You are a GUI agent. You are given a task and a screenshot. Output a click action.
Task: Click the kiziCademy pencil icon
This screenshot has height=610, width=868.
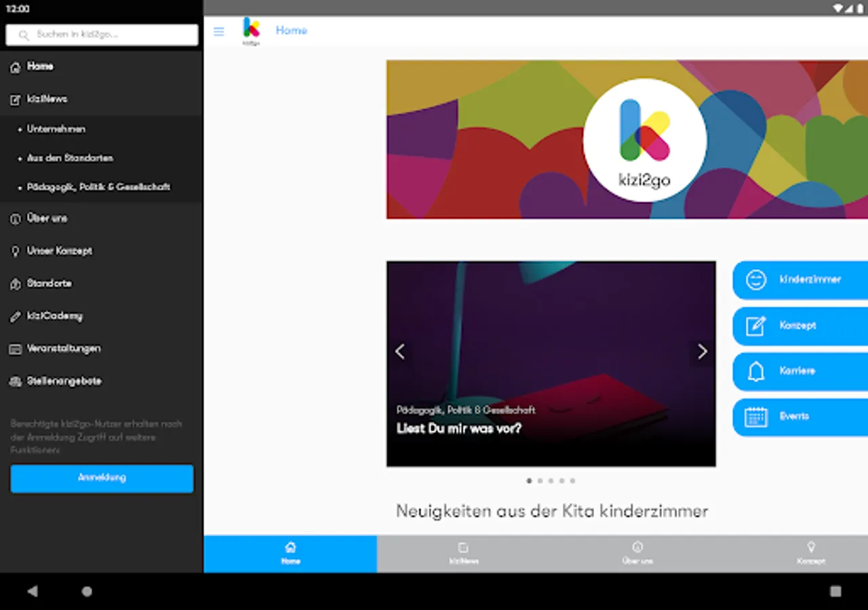(16, 317)
